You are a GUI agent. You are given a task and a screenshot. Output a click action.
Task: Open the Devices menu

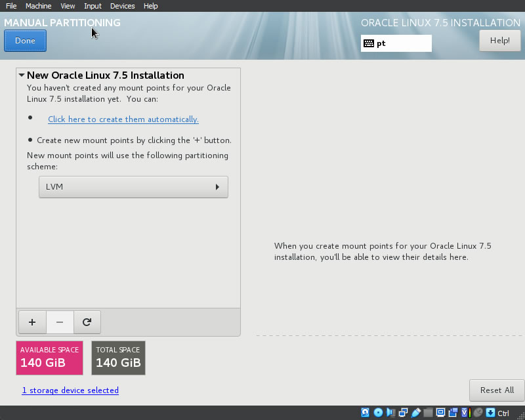[x=122, y=6]
